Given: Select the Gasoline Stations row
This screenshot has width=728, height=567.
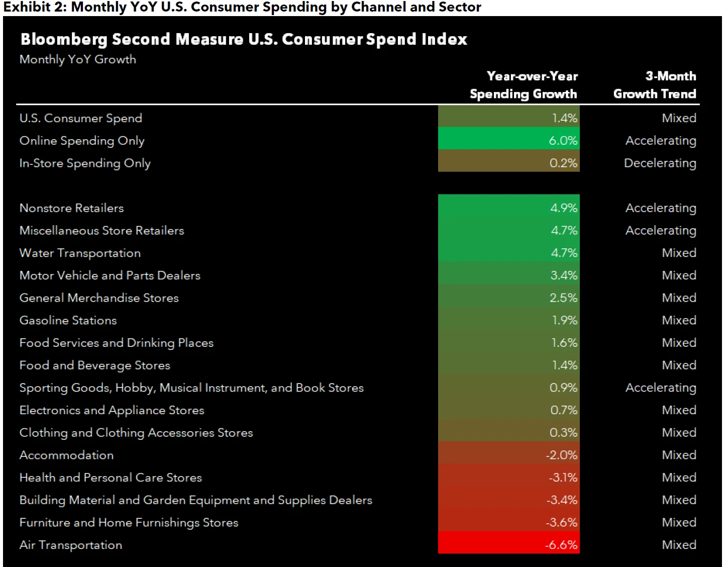Looking at the screenshot, I should point(68,320).
